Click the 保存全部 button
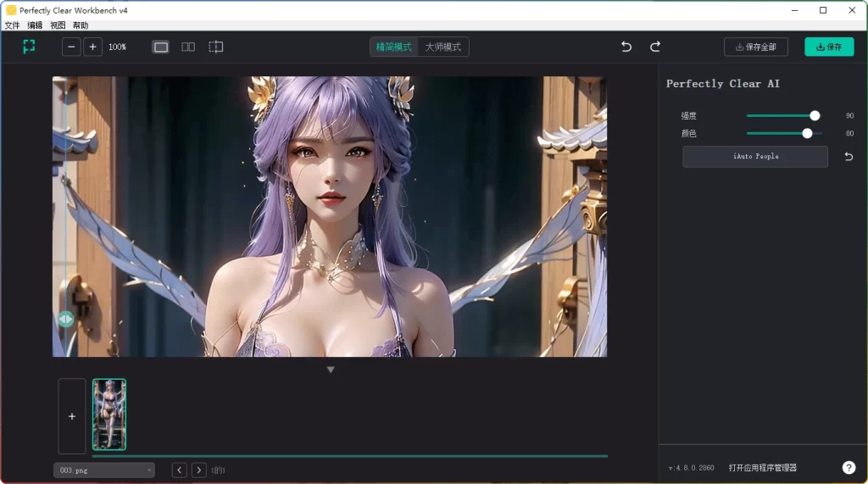The height and width of the screenshot is (484, 868). 755,47
